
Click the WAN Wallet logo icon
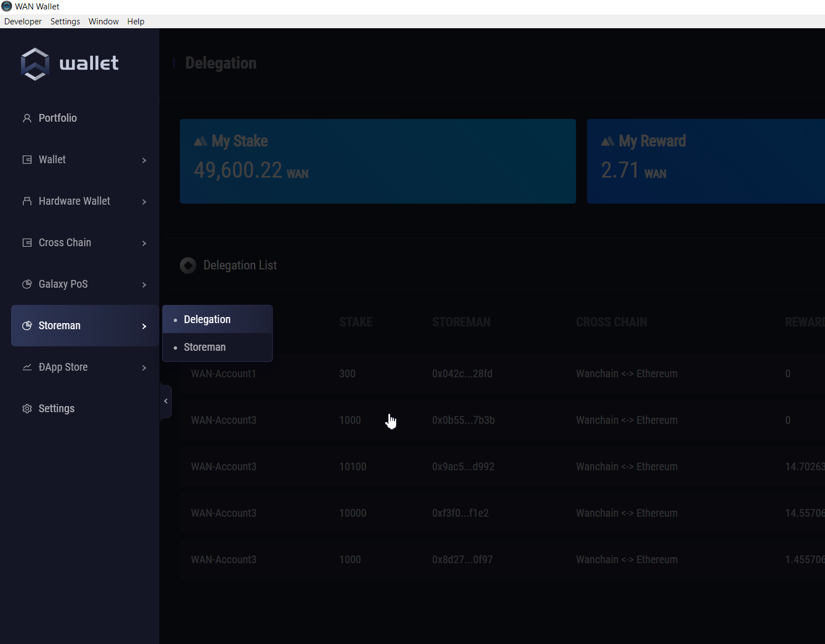click(x=35, y=64)
